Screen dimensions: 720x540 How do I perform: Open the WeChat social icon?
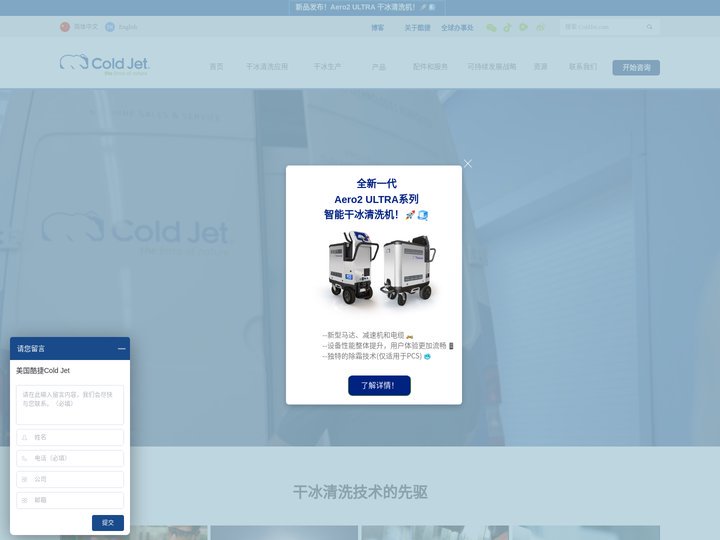[491, 28]
